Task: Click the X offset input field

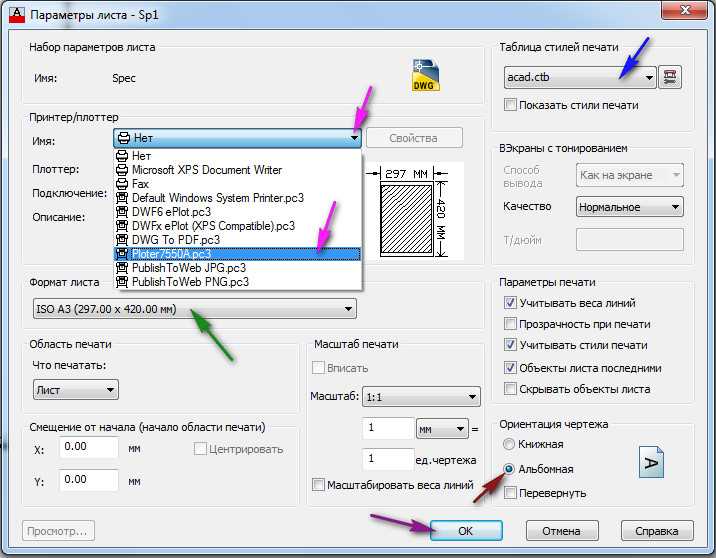Action: click(x=89, y=447)
